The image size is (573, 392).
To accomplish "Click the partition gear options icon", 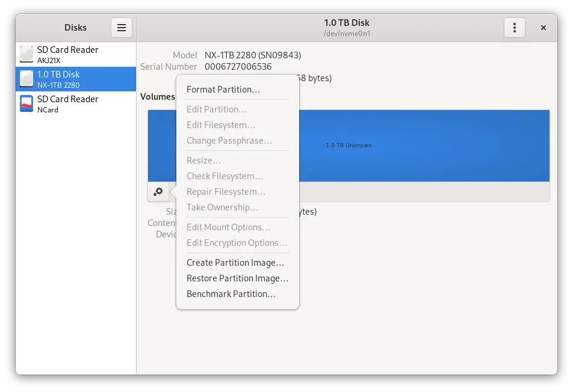I will click(158, 191).
